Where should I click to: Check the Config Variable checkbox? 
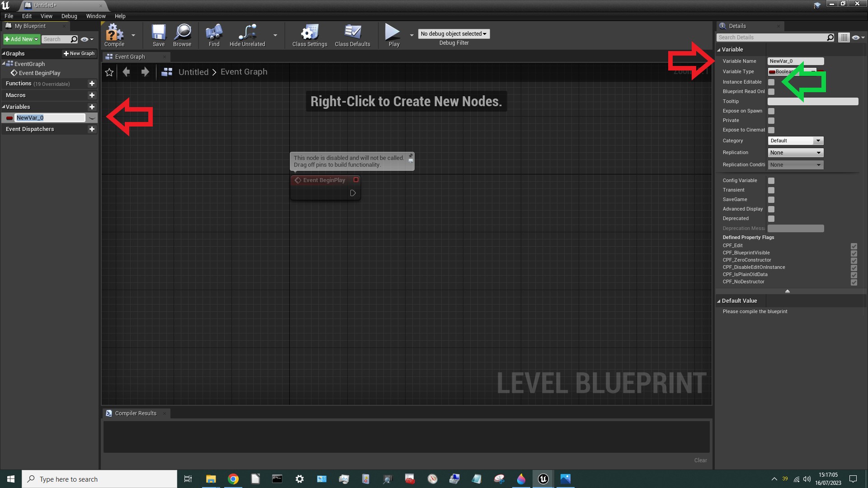(771, 181)
